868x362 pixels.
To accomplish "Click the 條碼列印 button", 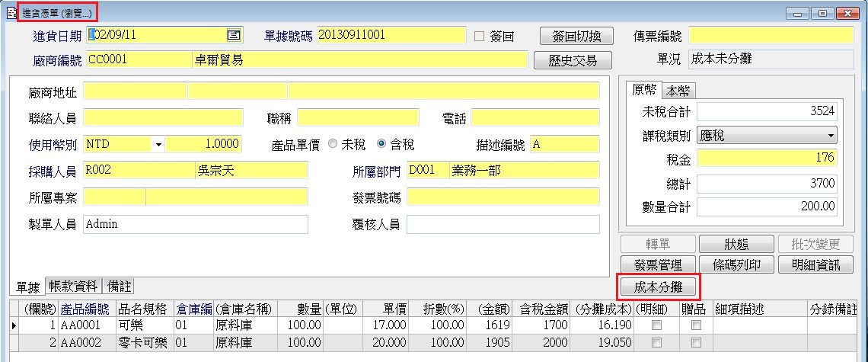I will (x=736, y=265).
